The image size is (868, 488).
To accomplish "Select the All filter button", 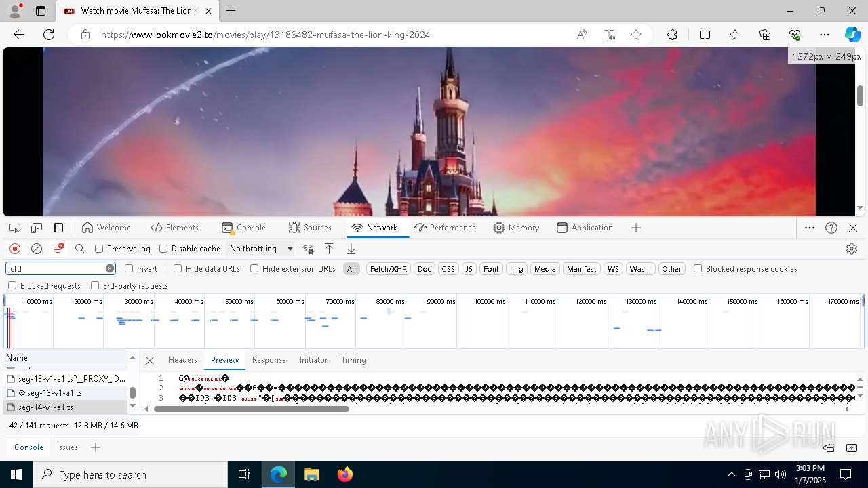I will tap(351, 269).
